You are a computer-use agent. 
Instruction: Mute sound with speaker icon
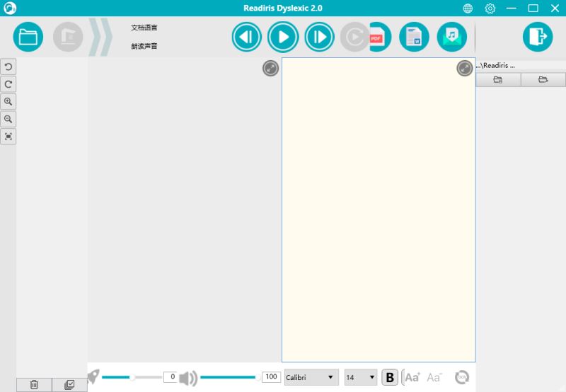[x=188, y=378]
